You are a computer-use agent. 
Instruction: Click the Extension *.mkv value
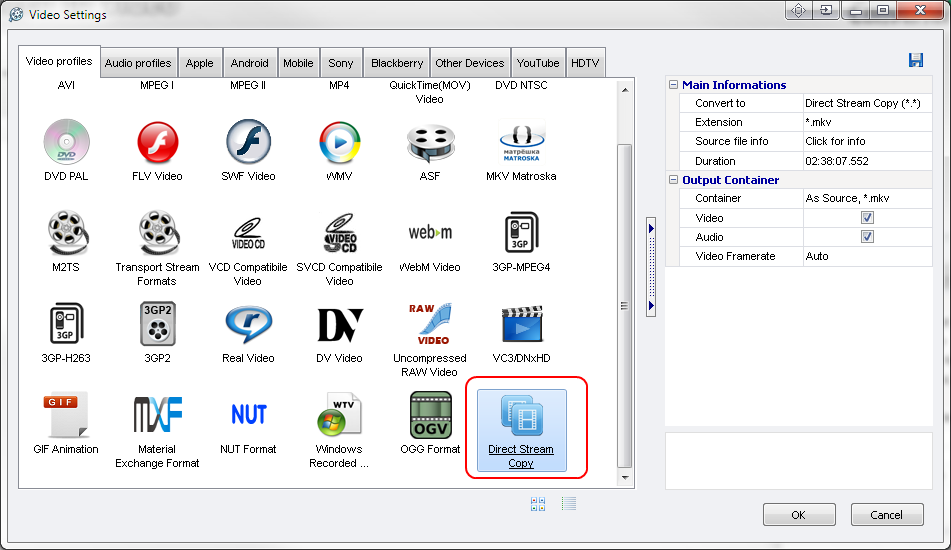pyautogui.click(x=867, y=122)
